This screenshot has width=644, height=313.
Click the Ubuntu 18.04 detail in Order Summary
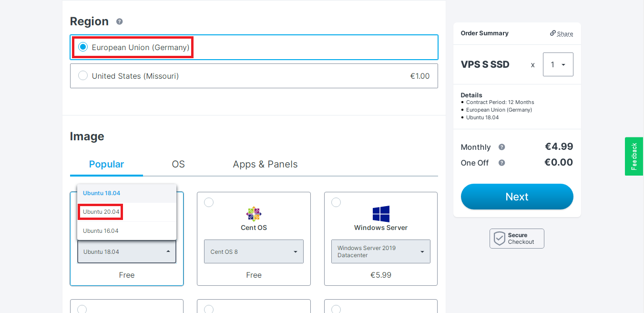(x=482, y=117)
